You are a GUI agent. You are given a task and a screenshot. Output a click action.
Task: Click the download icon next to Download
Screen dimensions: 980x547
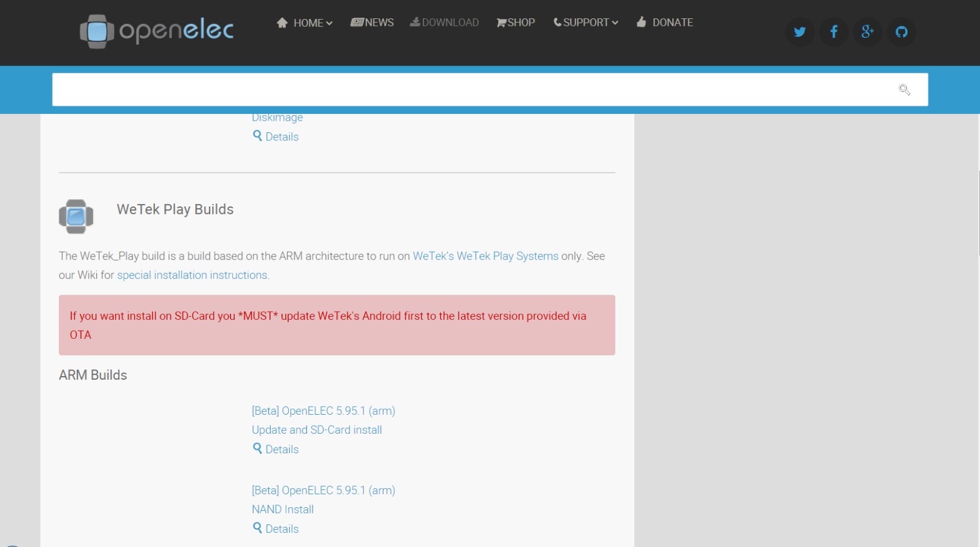pos(415,22)
